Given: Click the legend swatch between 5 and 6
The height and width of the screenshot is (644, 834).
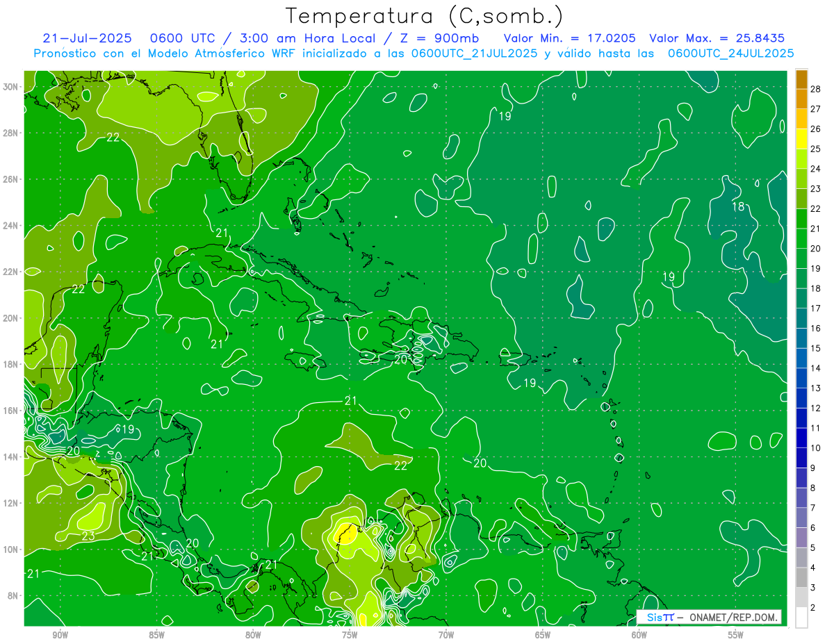Looking at the screenshot, I should coord(801,538).
